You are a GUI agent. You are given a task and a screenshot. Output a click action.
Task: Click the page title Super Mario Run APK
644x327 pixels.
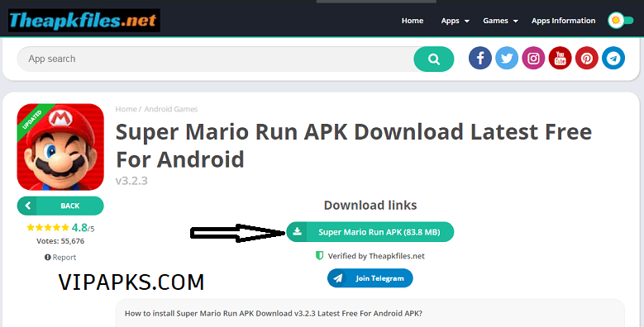coord(354,145)
